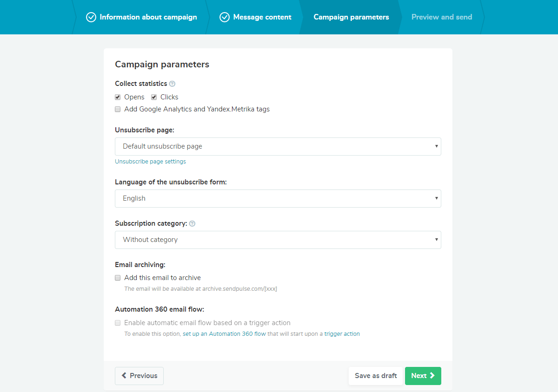Screen dimensions: 558x392
Task: Uncheck the Clicks statistics checkbox
Action: tap(154, 98)
